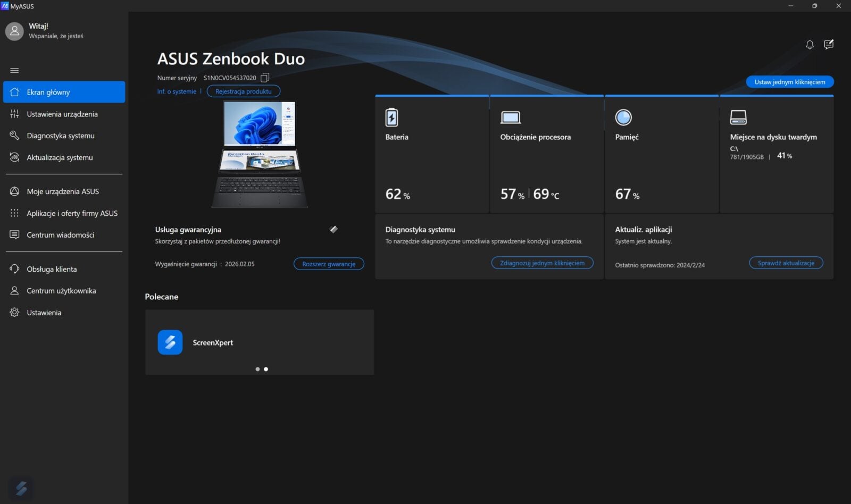Click the 57 % processor load value
Screen dimensions: 851x504
[512, 195]
